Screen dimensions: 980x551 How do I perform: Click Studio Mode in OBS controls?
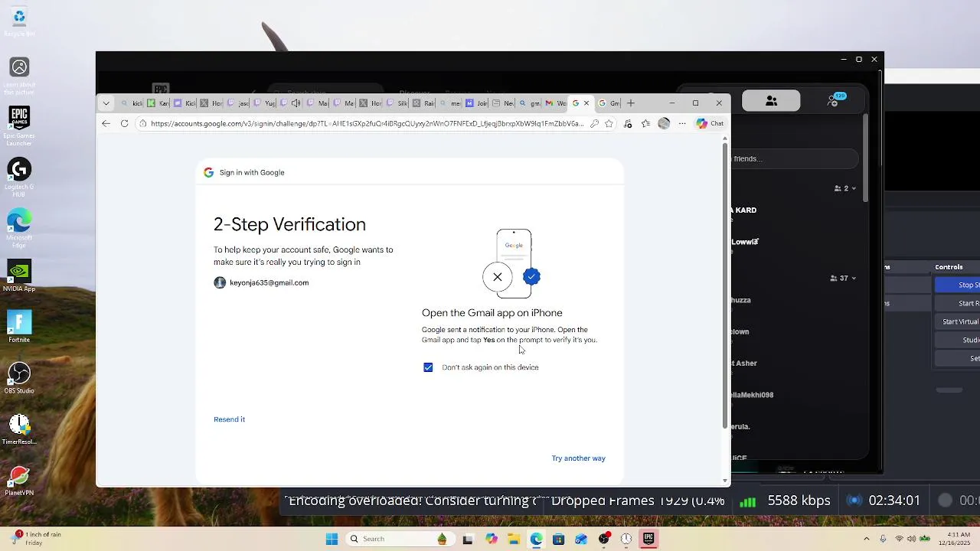click(x=958, y=340)
